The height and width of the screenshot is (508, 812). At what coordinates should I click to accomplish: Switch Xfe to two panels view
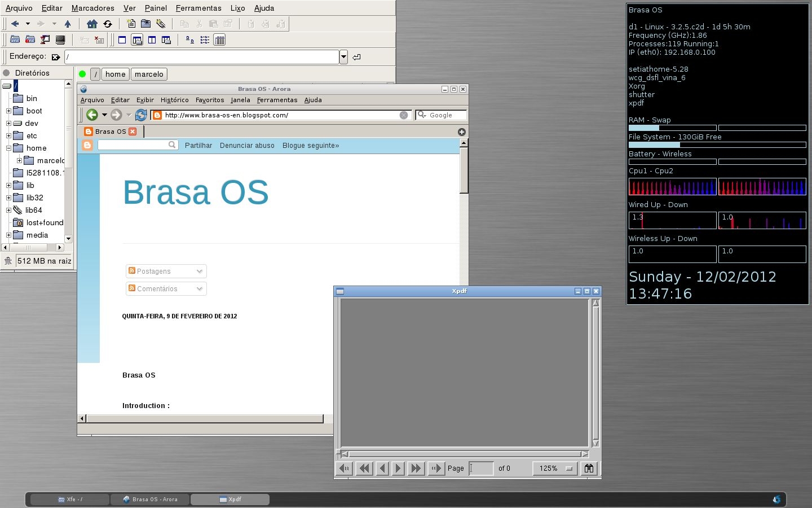coord(152,40)
